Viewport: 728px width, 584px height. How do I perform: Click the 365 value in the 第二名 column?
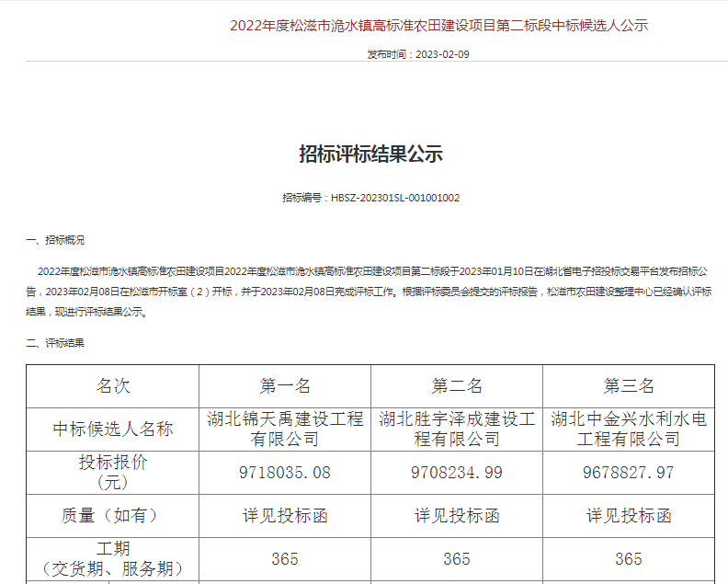click(457, 559)
